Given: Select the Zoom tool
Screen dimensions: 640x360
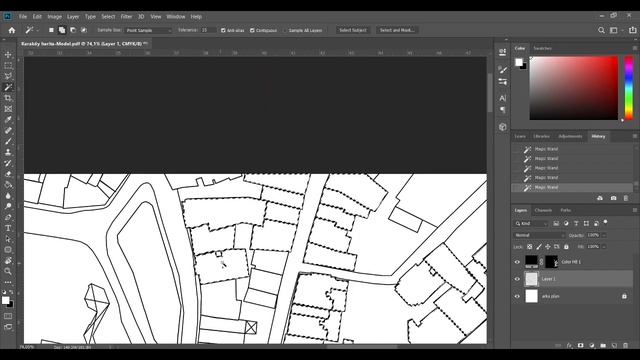Looking at the screenshot, I should 8,271.
